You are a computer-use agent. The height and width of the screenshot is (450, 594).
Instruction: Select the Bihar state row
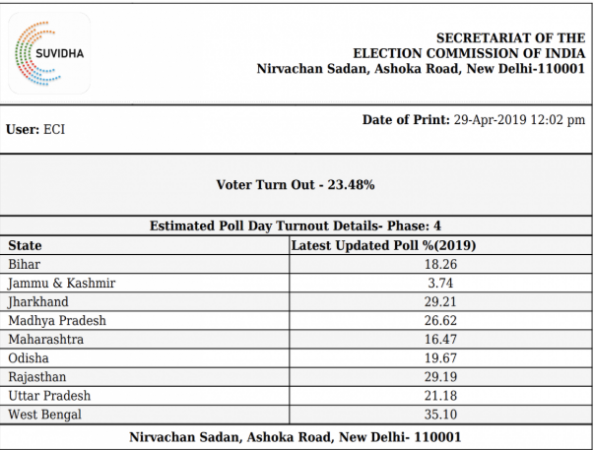pyautogui.click(x=296, y=264)
